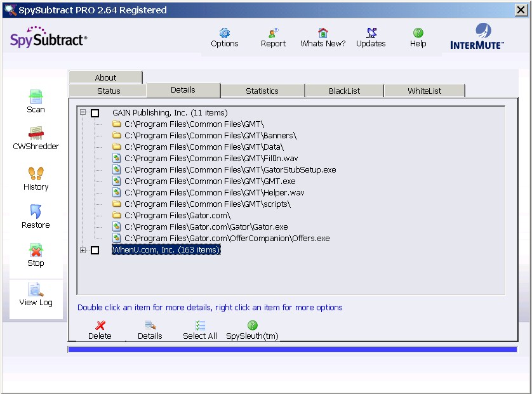
Task: Click folder icon for GMT\Data\ entry
Action: coord(117,147)
